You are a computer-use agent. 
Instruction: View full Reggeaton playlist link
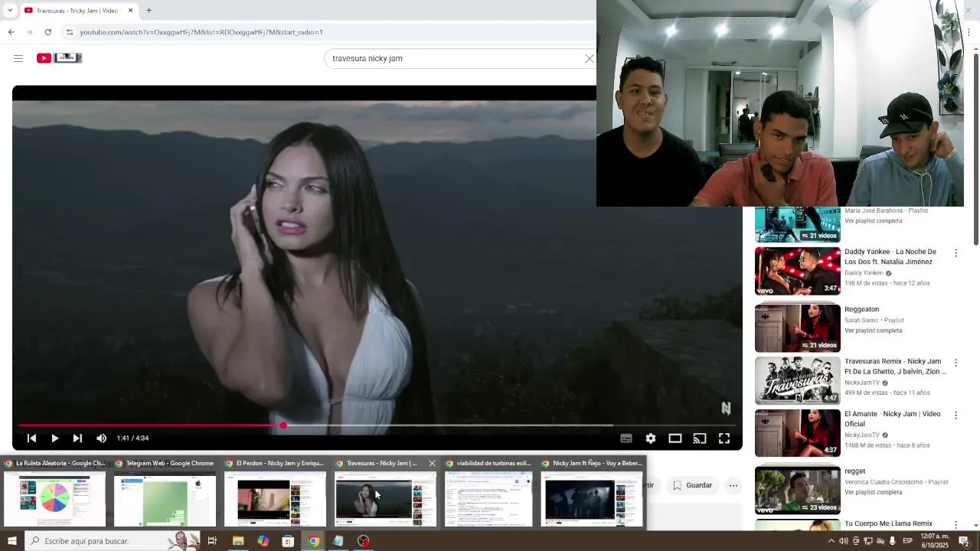873,331
